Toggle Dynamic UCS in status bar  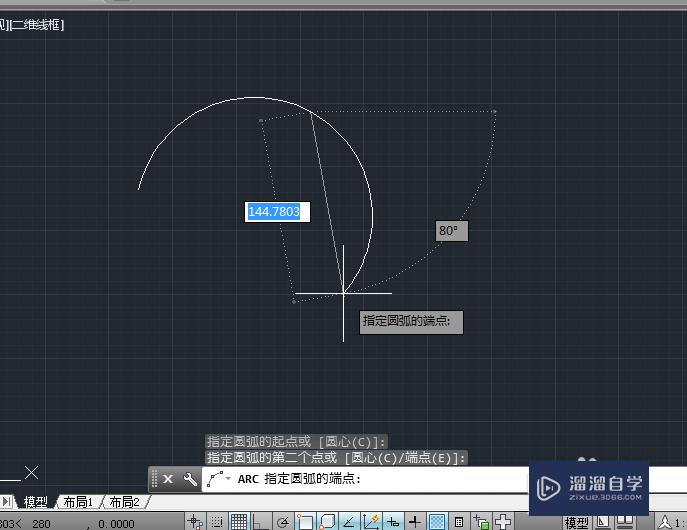pos(371,522)
